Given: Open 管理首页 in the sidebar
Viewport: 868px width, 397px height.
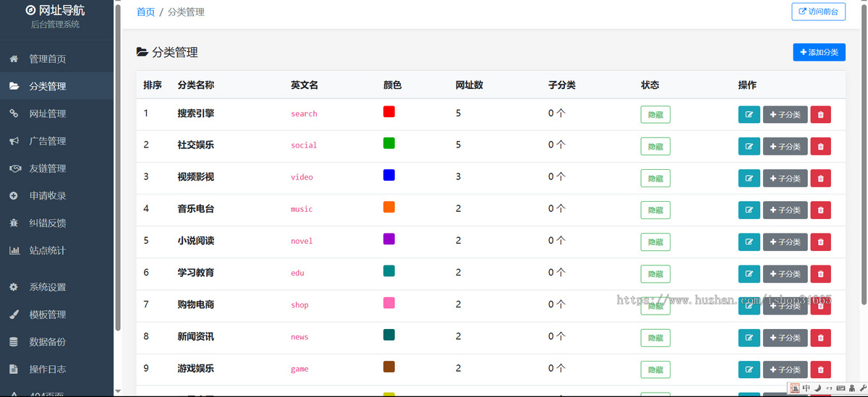Looking at the screenshot, I should coord(56,59).
